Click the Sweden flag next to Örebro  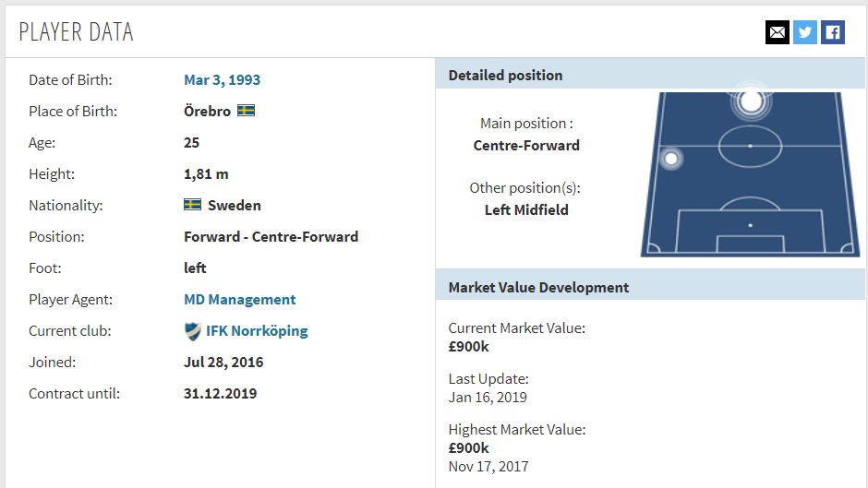click(x=247, y=111)
